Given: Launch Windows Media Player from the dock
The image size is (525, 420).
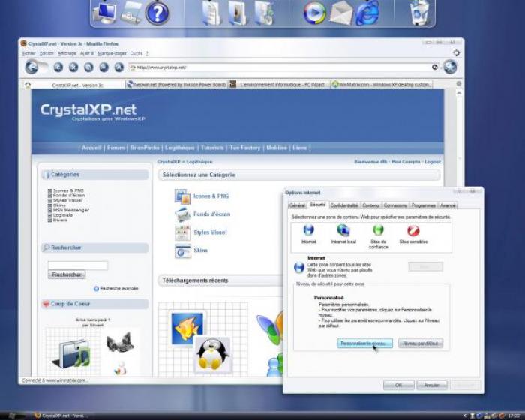Looking at the screenshot, I should [x=314, y=13].
